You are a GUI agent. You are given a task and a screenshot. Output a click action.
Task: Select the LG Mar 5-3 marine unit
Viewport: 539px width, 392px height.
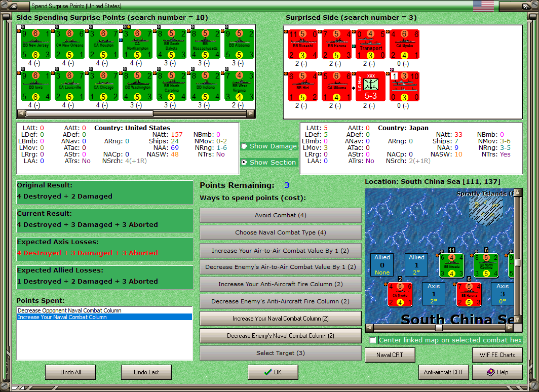(371, 87)
